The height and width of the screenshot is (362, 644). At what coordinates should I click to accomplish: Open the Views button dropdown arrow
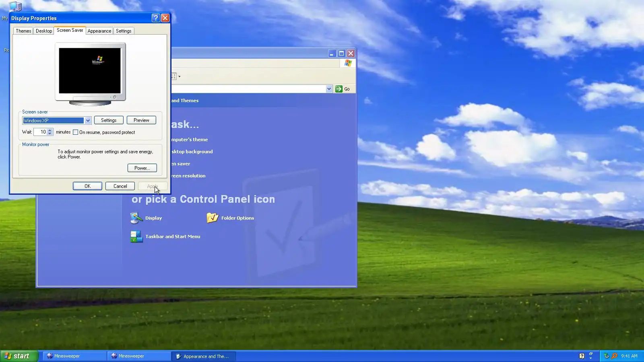(180, 76)
